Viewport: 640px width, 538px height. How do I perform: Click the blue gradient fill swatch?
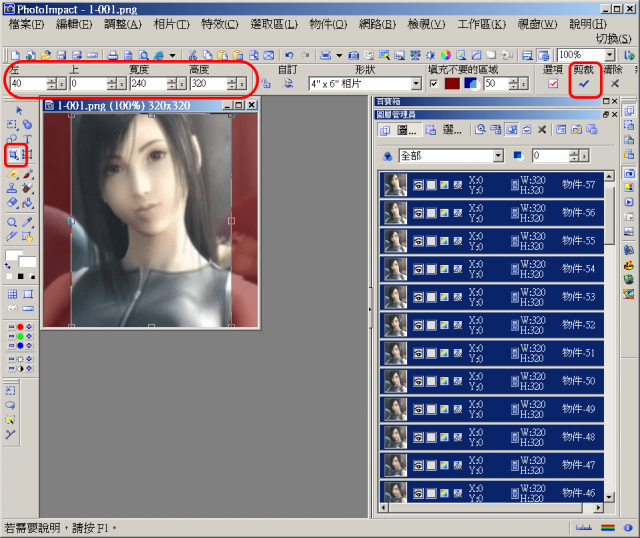pos(471,84)
